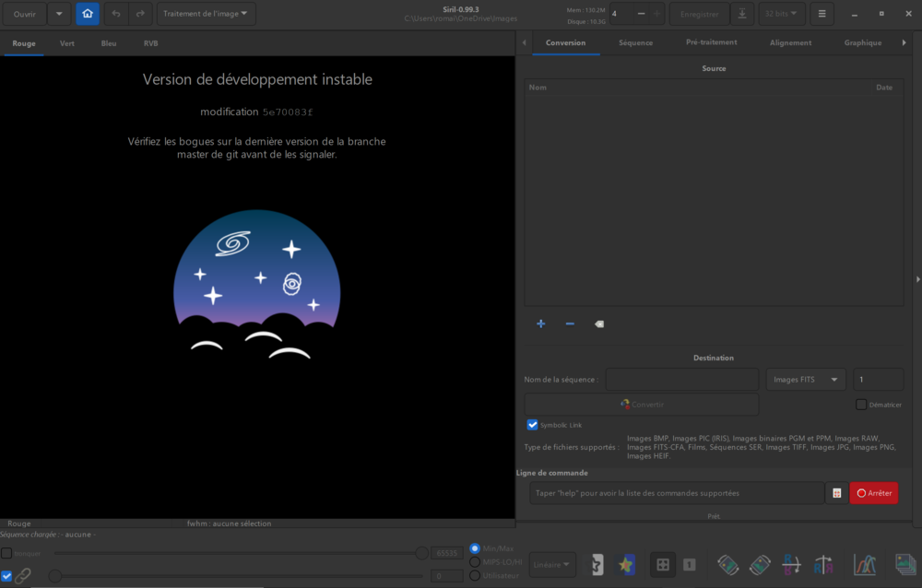Toggle the tronquer checkbox
The width and height of the screenshot is (922, 588).
coord(6,553)
